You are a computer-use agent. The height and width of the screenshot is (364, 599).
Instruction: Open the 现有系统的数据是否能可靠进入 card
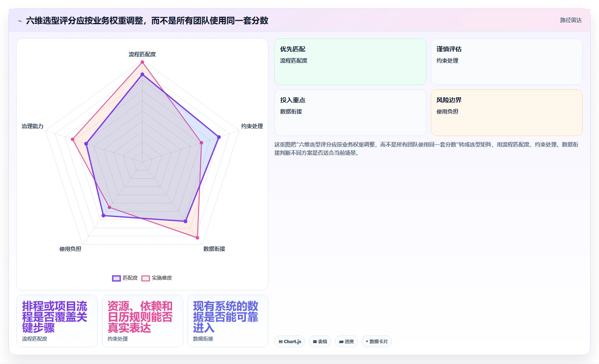(x=228, y=321)
